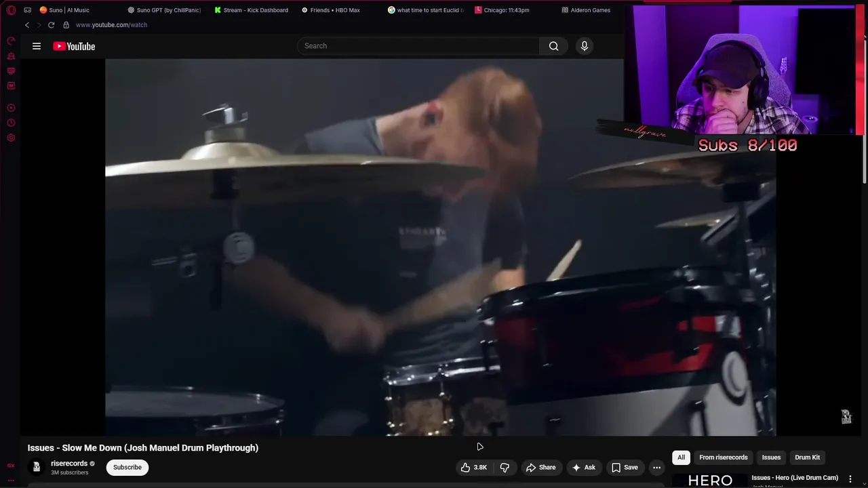Go back with the browser back arrow
Viewport: 868px width, 488px height.
pyautogui.click(x=27, y=25)
